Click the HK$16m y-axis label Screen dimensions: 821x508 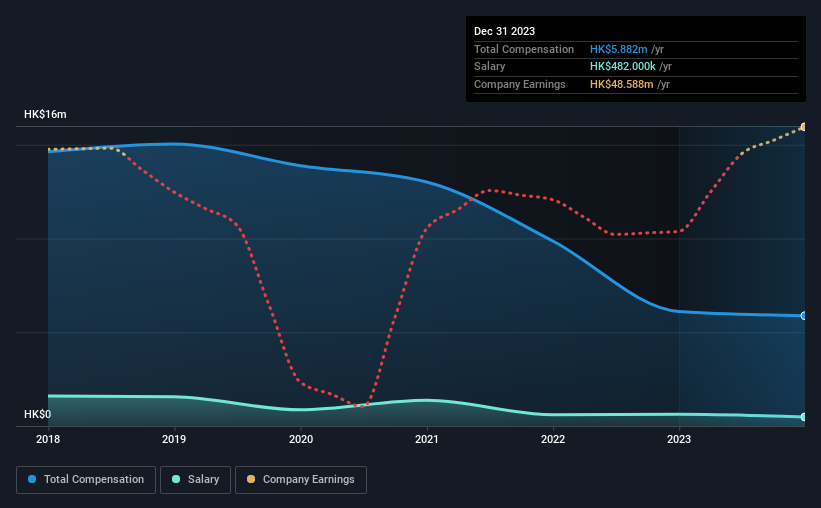45,114
